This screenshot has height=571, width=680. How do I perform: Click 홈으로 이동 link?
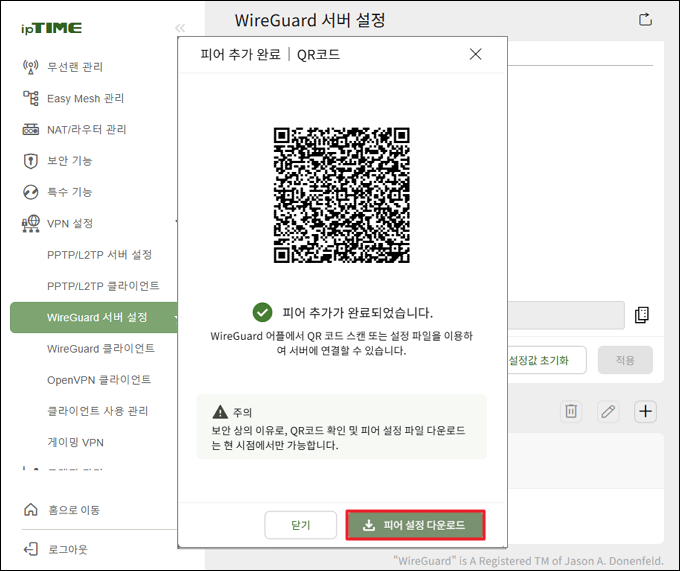(x=74, y=510)
